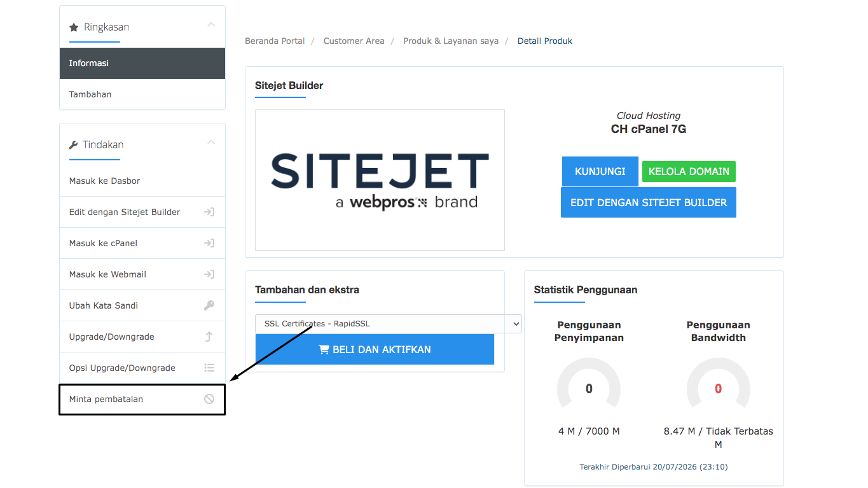Open Masuk ke Dasbor
Viewport: 868px width, 488px height.
142,181
